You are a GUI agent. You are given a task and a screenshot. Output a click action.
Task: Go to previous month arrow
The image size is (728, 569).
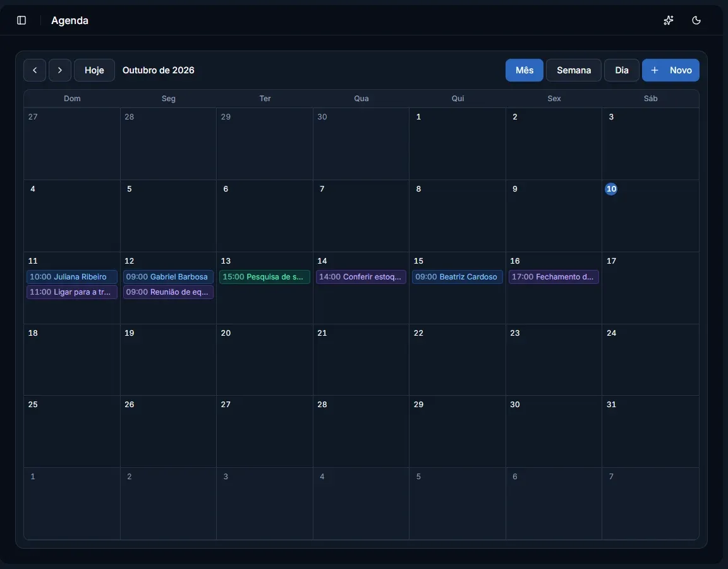click(35, 70)
